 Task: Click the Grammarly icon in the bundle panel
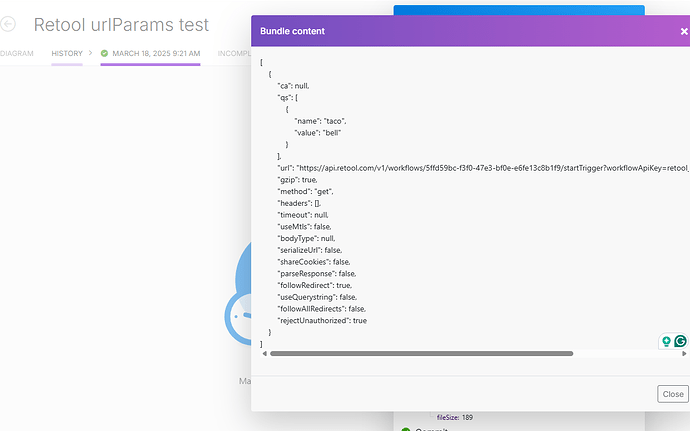click(680, 341)
